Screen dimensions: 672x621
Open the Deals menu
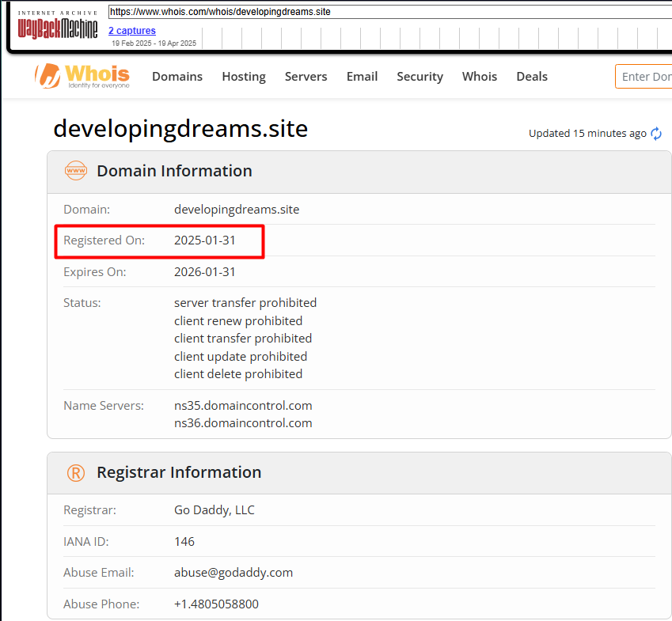click(x=532, y=77)
